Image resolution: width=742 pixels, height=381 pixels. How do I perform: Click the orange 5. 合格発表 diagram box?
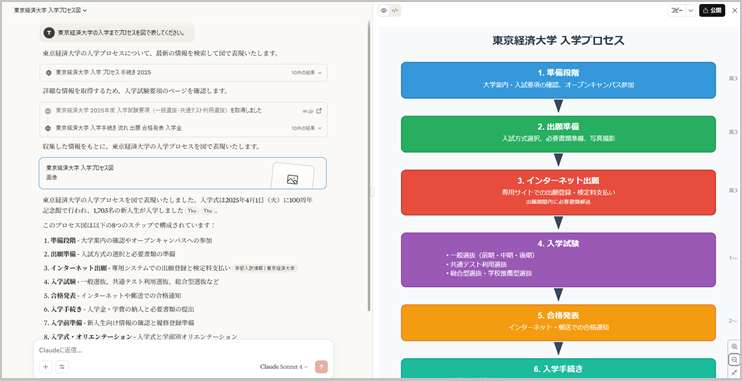[x=558, y=322]
